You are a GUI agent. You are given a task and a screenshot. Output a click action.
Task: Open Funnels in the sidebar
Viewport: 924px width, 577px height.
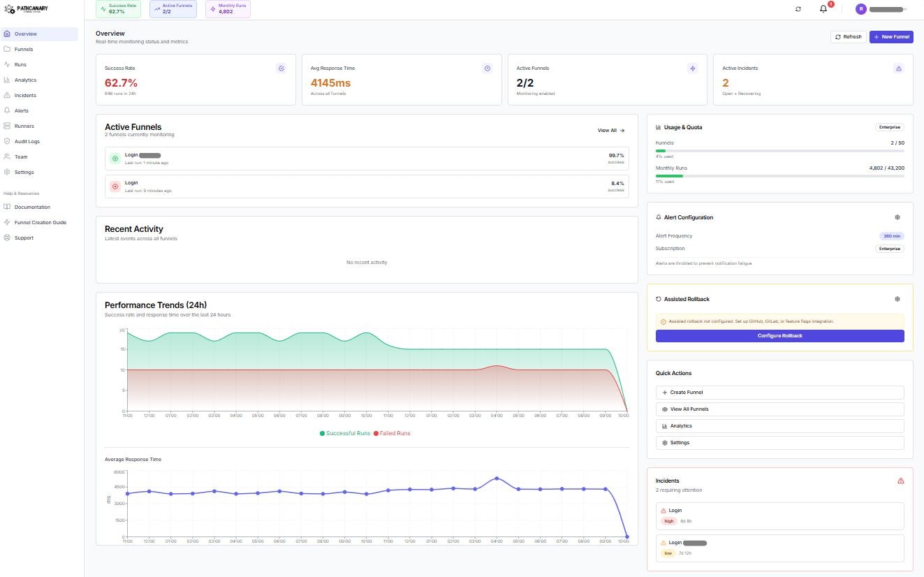pos(24,49)
